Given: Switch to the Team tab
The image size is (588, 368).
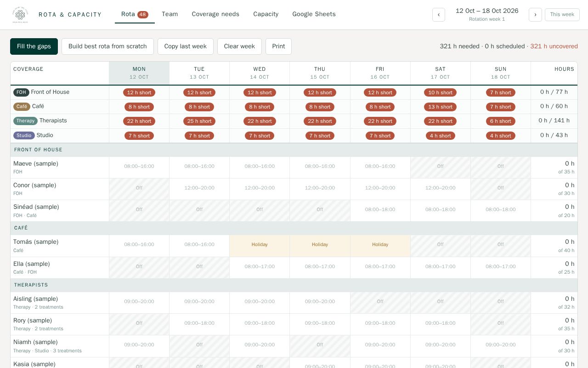Looking at the screenshot, I should 170,14.
